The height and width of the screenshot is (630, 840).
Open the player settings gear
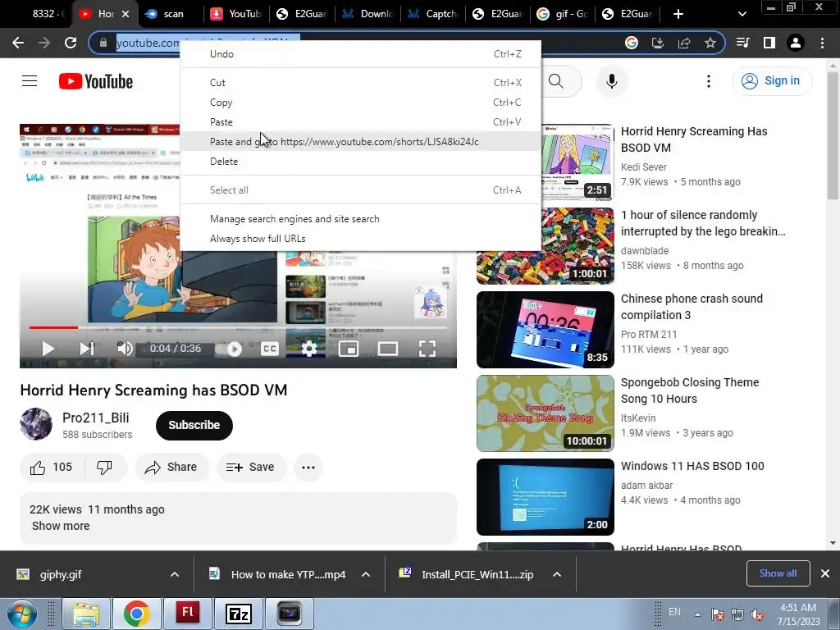pyautogui.click(x=309, y=349)
